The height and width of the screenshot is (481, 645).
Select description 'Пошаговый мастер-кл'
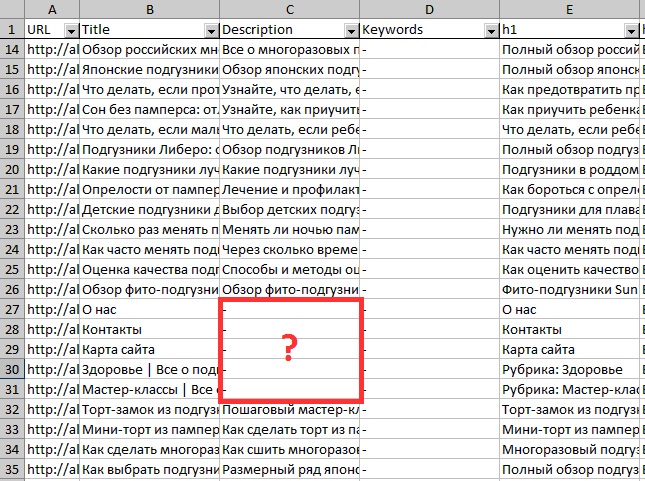pyautogui.click(x=290, y=409)
